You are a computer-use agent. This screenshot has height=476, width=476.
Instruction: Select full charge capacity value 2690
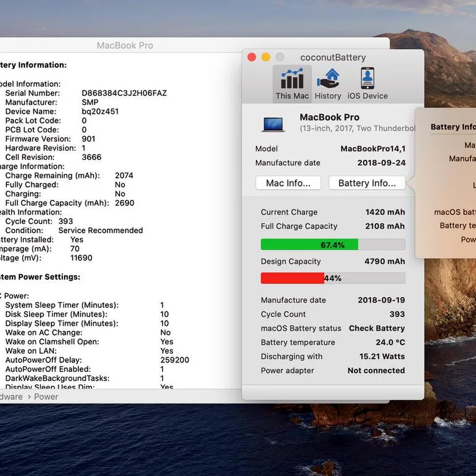click(x=124, y=203)
